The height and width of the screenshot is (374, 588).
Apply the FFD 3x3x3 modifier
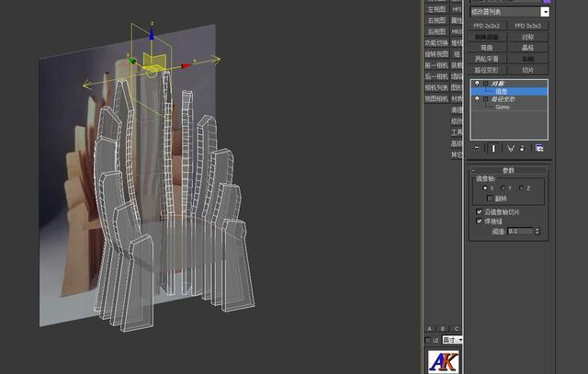pos(527,26)
